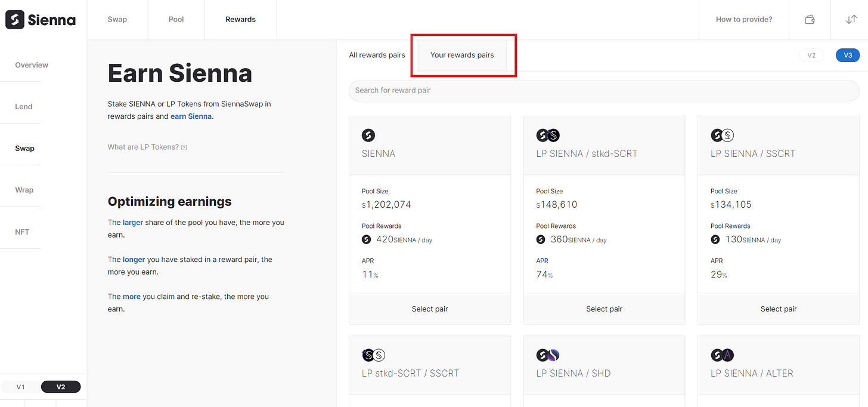This screenshot has width=868, height=407.
Task: Open the Swap tab in top navigation
Action: pyautogui.click(x=117, y=20)
